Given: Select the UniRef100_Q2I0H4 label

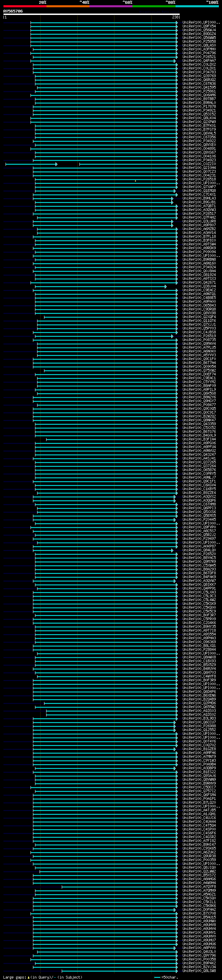Looking at the screenshot, I should (x=199, y=168).
